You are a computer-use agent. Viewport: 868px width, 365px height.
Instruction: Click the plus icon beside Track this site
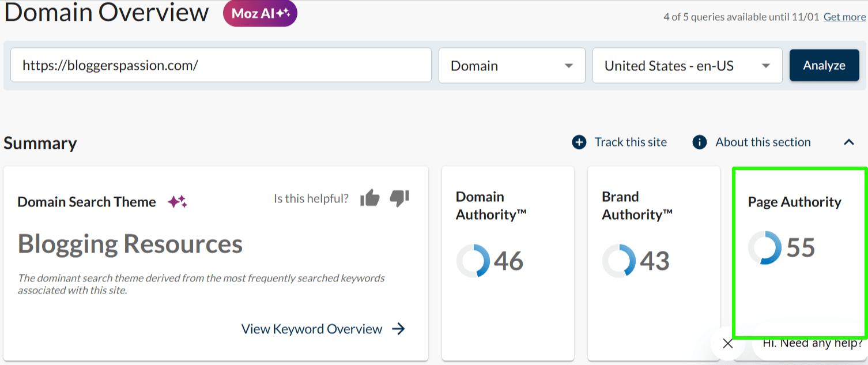[579, 142]
